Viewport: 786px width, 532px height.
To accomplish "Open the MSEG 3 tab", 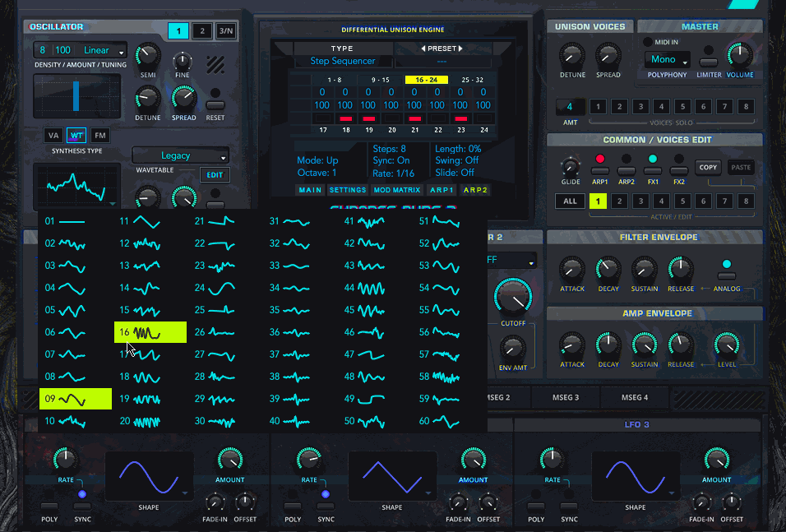I will click(565, 397).
